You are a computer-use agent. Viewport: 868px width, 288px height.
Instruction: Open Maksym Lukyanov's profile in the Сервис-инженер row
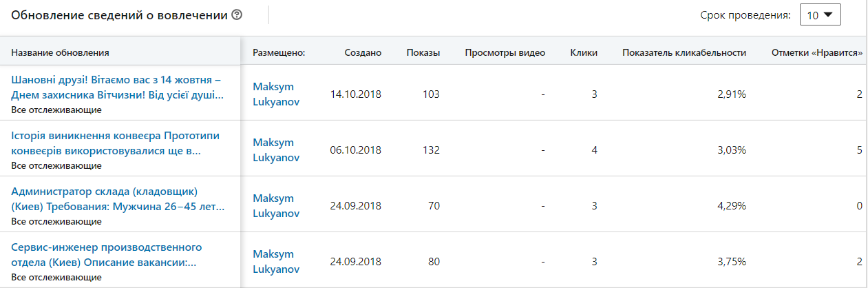point(276,262)
